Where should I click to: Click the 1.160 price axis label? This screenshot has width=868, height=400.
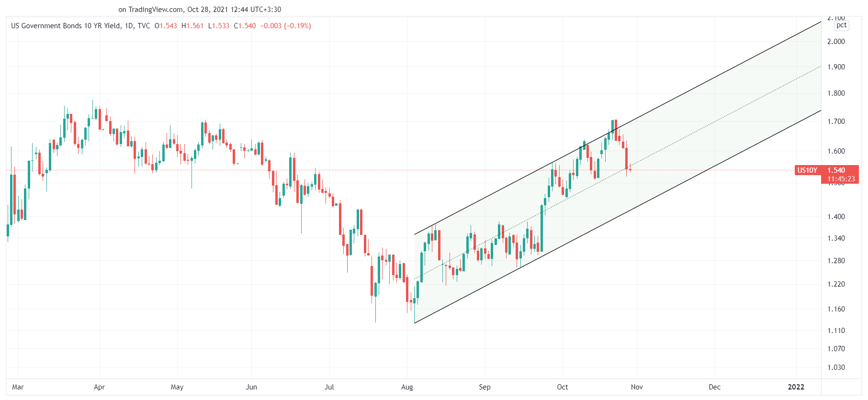coord(836,309)
